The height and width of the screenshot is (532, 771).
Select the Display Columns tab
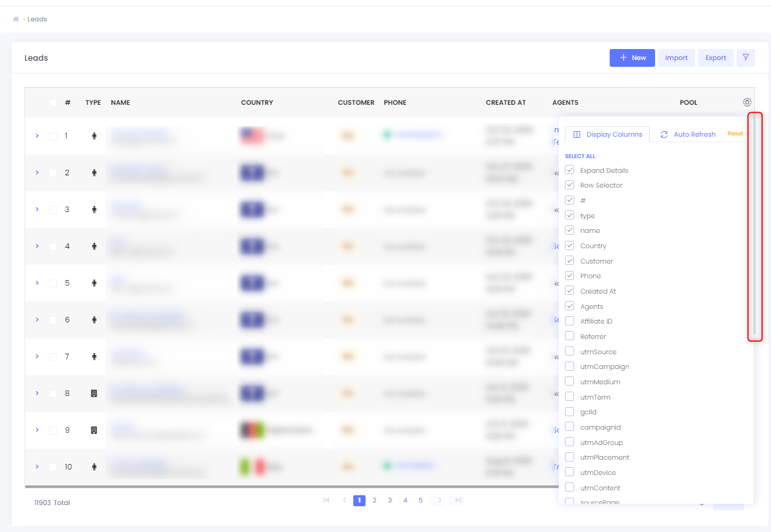pyautogui.click(x=607, y=134)
